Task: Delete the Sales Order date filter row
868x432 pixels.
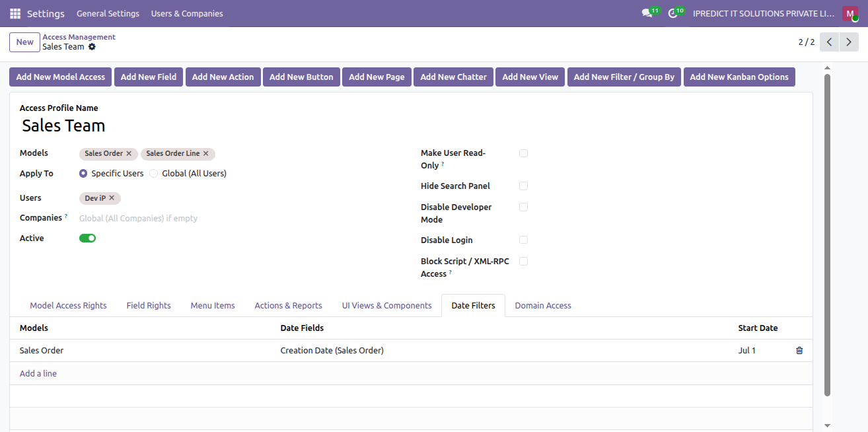Action: tap(799, 351)
